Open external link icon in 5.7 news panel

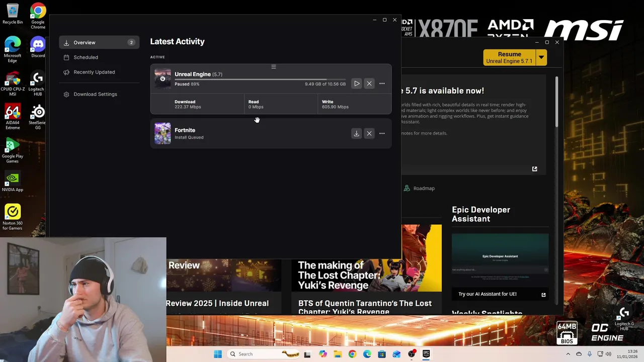(x=534, y=169)
